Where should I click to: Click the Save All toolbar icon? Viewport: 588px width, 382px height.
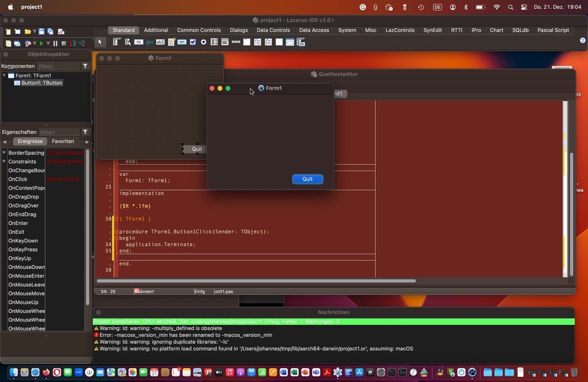point(50,31)
